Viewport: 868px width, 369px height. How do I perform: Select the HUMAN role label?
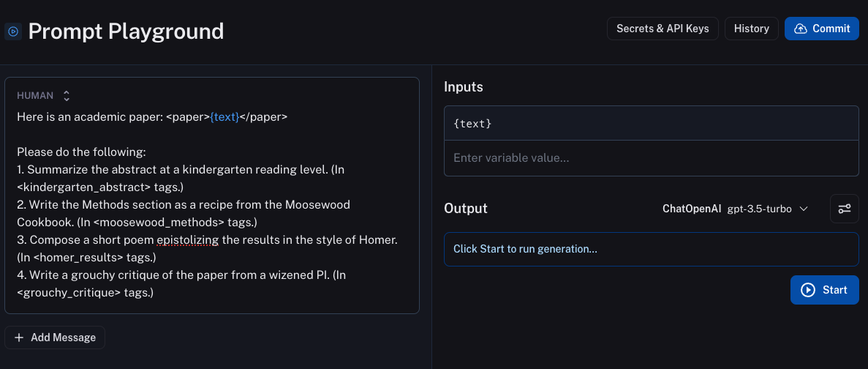pyautogui.click(x=35, y=96)
